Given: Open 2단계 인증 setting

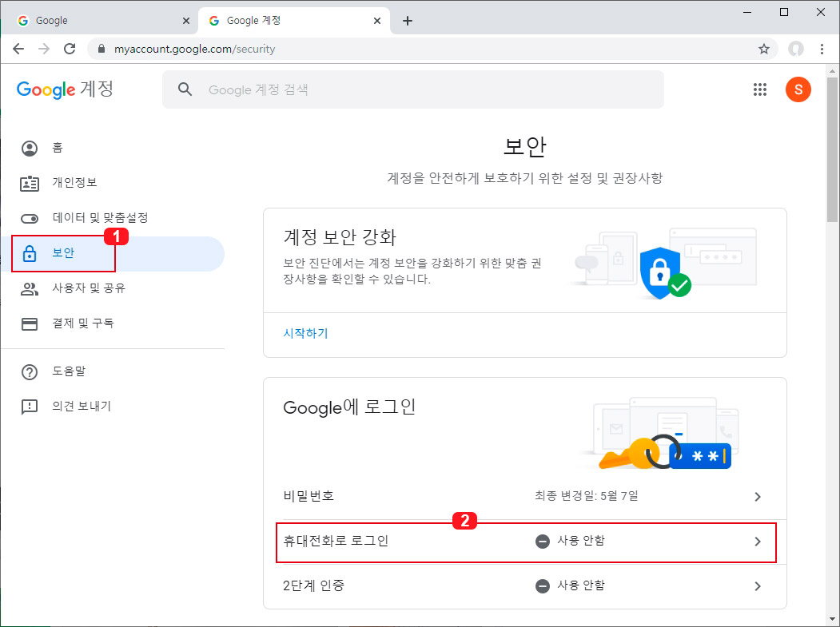Looking at the screenshot, I should coord(525,586).
